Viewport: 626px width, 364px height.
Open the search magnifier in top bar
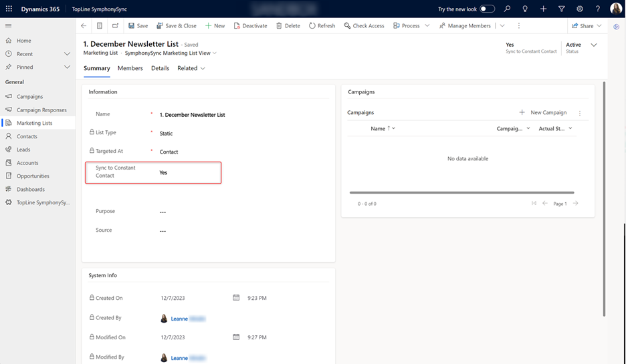point(507,9)
